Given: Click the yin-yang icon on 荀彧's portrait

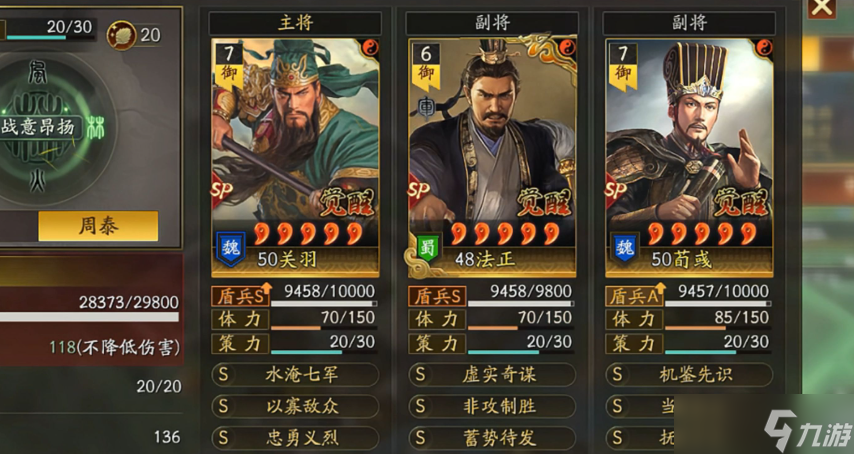Looking at the screenshot, I should [x=764, y=48].
